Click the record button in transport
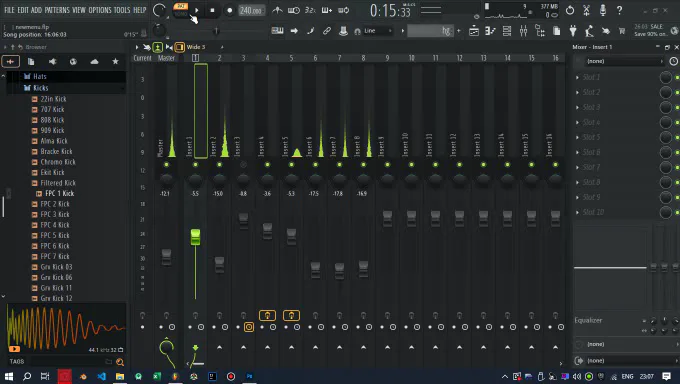680x384 pixels. (229, 10)
